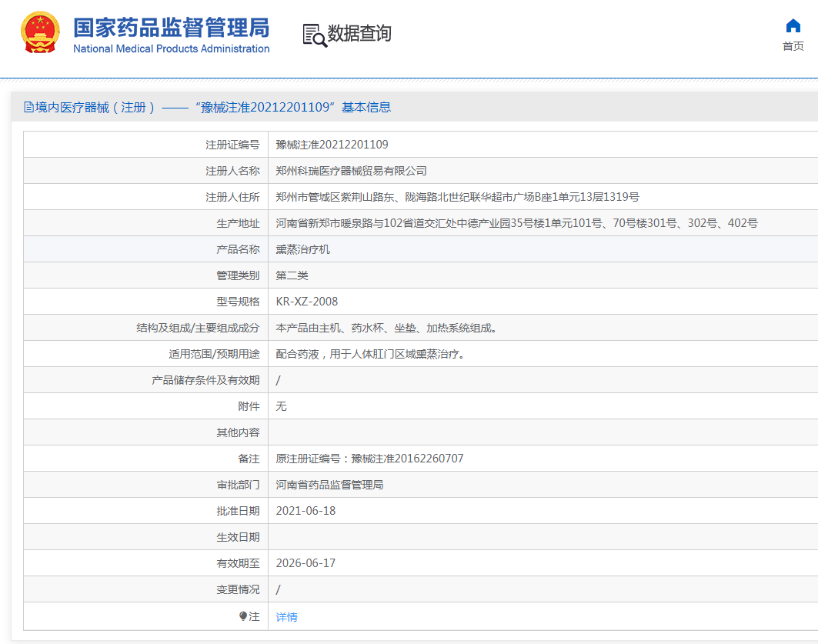This screenshot has height=644, width=818.
Task: Click 数据查询 heading
Action: click(359, 33)
